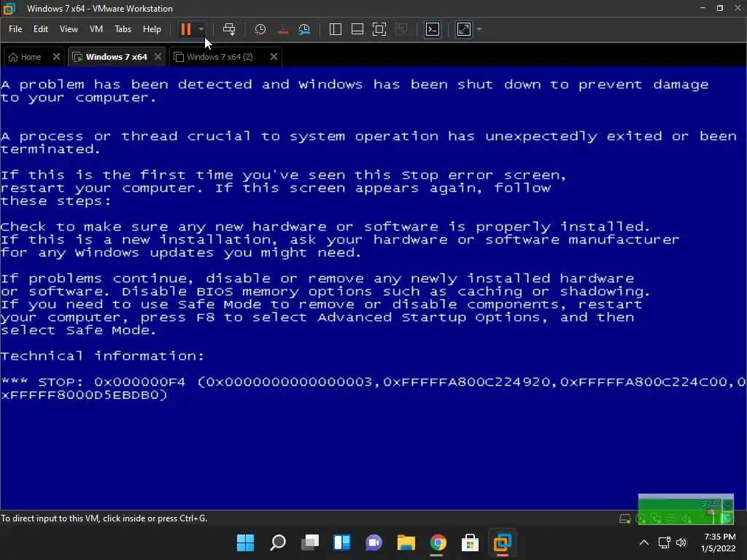Show hidden system tray icons

click(643, 542)
